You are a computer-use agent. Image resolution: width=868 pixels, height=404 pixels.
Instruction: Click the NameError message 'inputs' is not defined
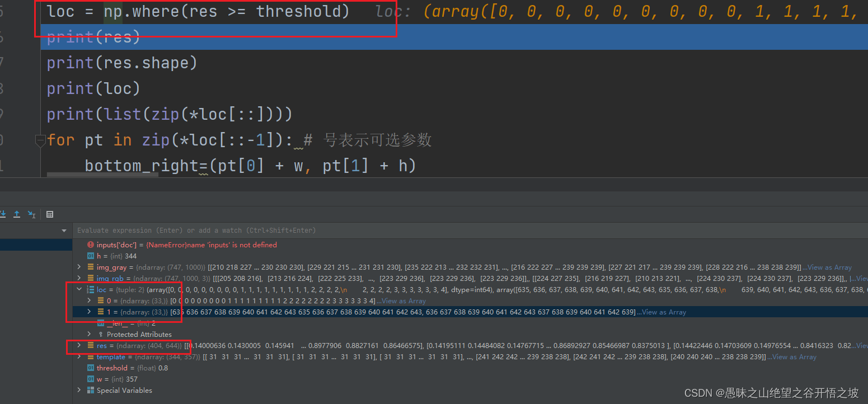(212, 245)
